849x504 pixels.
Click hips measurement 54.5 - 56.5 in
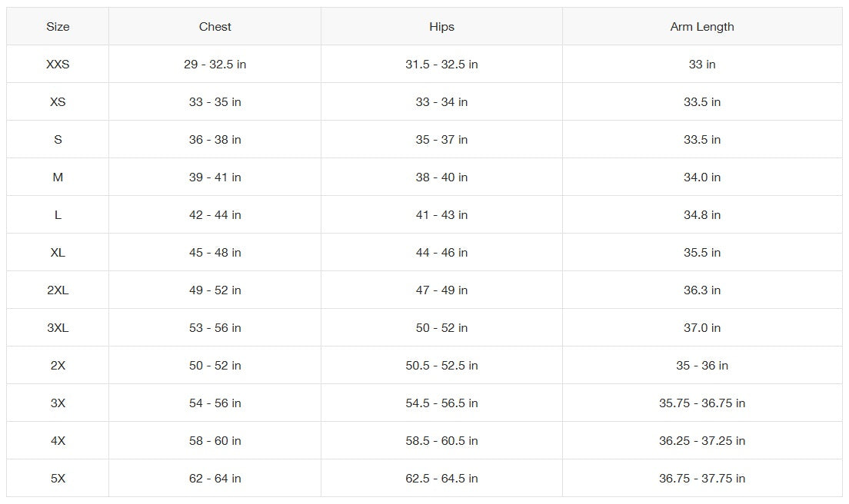click(x=441, y=403)
